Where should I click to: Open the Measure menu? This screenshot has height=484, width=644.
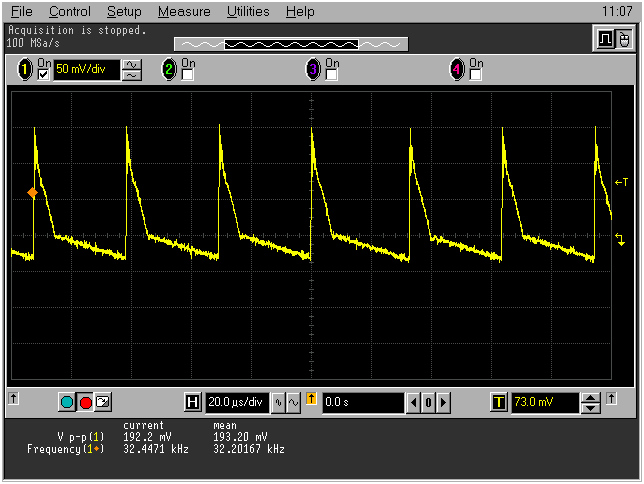tap(184, 12)
